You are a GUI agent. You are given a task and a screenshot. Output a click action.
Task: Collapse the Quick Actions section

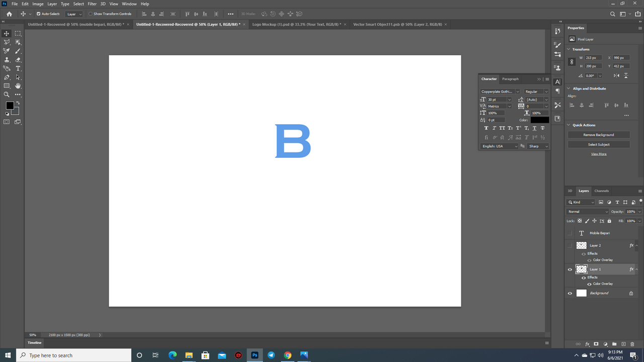tap(569, 125)
